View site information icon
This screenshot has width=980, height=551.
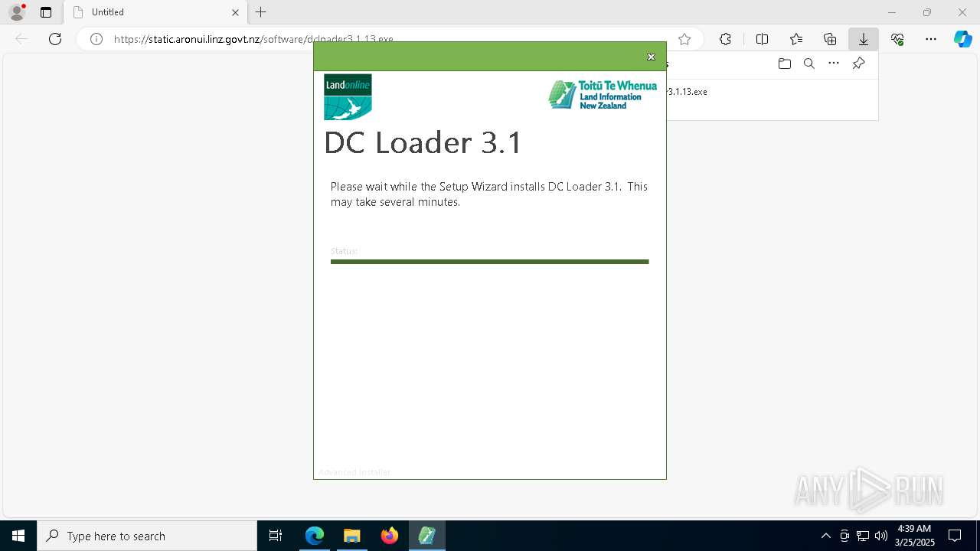[96, 39]
